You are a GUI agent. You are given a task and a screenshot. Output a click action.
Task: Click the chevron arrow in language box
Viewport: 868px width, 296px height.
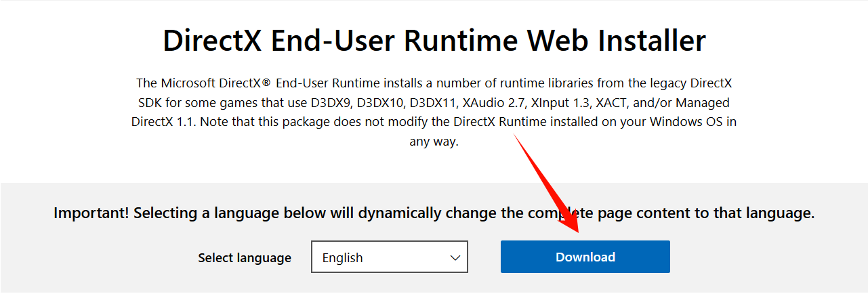(455, 258)
